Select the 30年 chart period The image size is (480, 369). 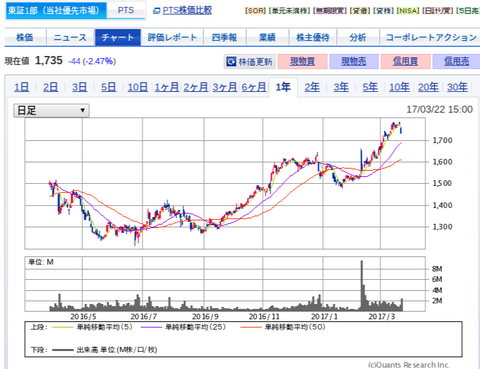click(457, 87)
